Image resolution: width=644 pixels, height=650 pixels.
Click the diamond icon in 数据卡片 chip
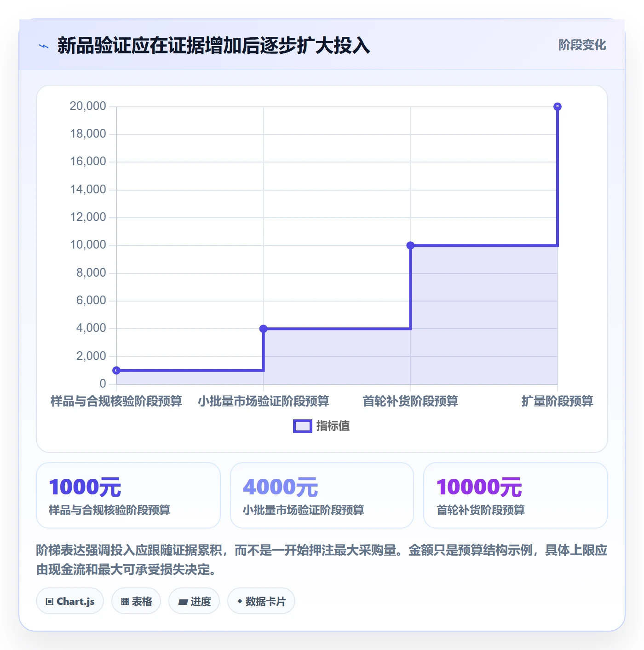coord(240,601)
